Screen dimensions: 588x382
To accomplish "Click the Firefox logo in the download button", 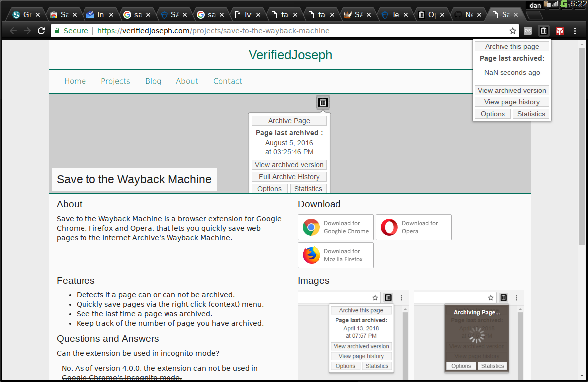I will pos(311,255).
